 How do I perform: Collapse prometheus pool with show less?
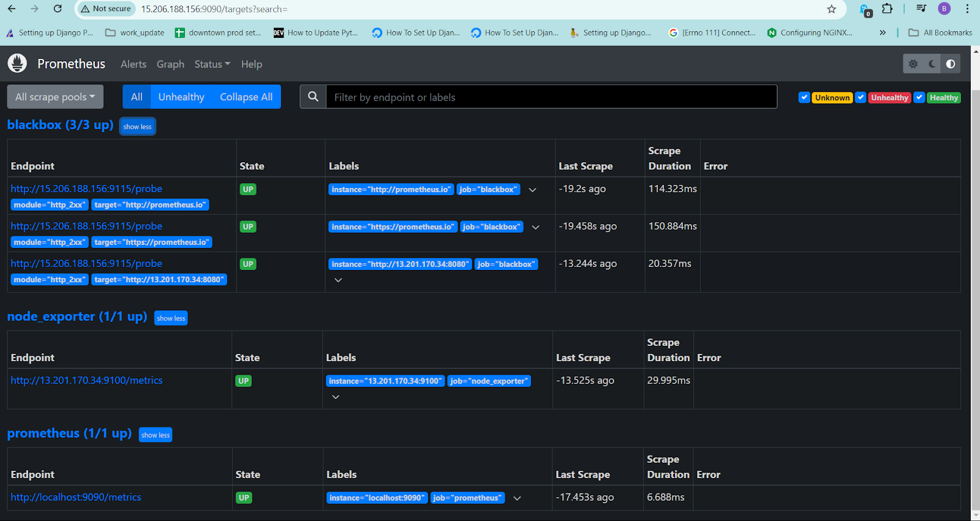click(x=156, y=435)
